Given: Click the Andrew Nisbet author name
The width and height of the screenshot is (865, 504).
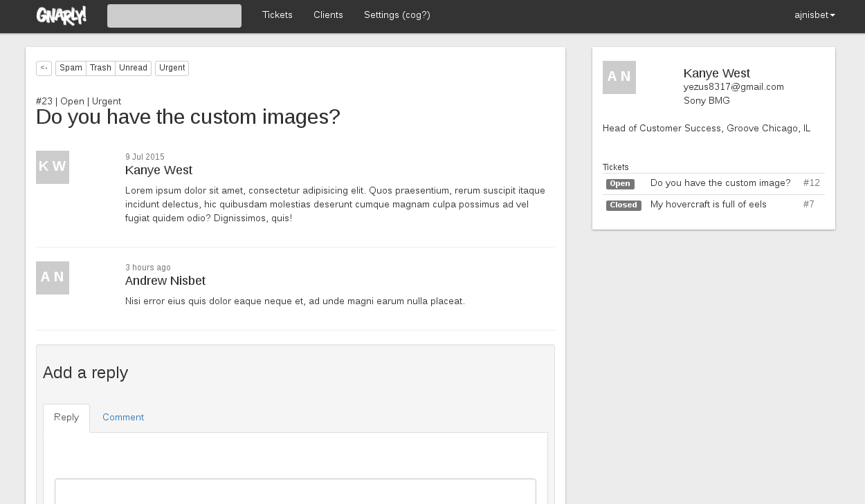Looking at the screenshot, I should 165,281.
